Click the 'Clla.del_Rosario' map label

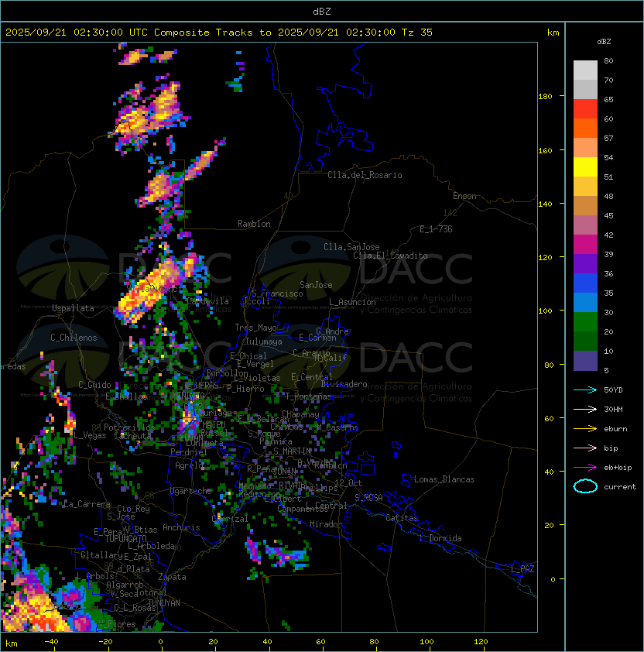click(x=365, y=175)
